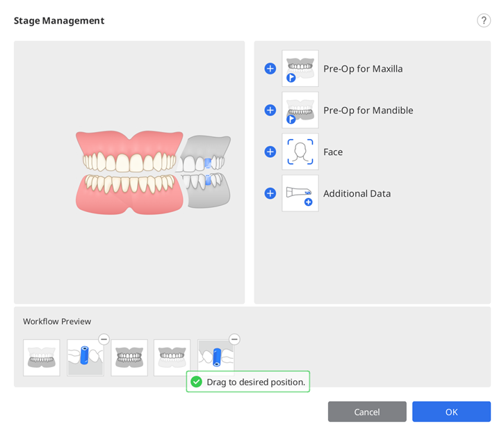This screenshot has height=436, width=504.
Task: Click the Workflow Preview heading
Action: click(57, 321)
